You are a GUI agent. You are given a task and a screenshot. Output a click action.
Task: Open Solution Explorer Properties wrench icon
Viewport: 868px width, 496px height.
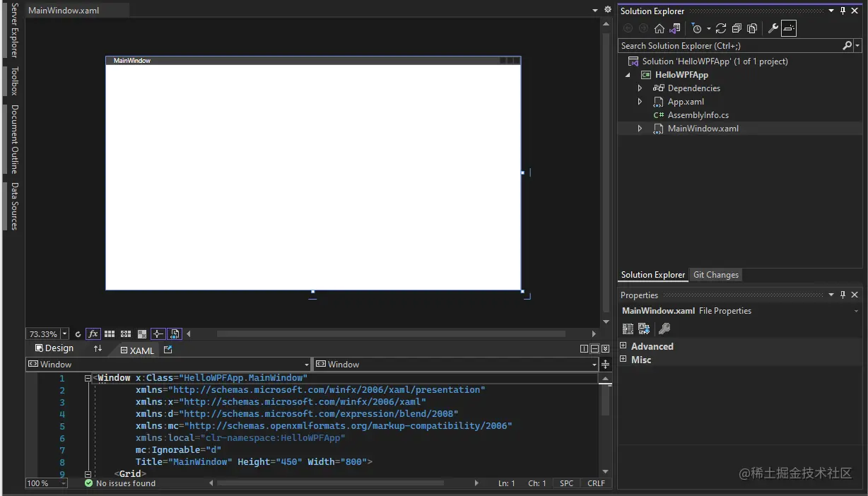click(773, 28)
